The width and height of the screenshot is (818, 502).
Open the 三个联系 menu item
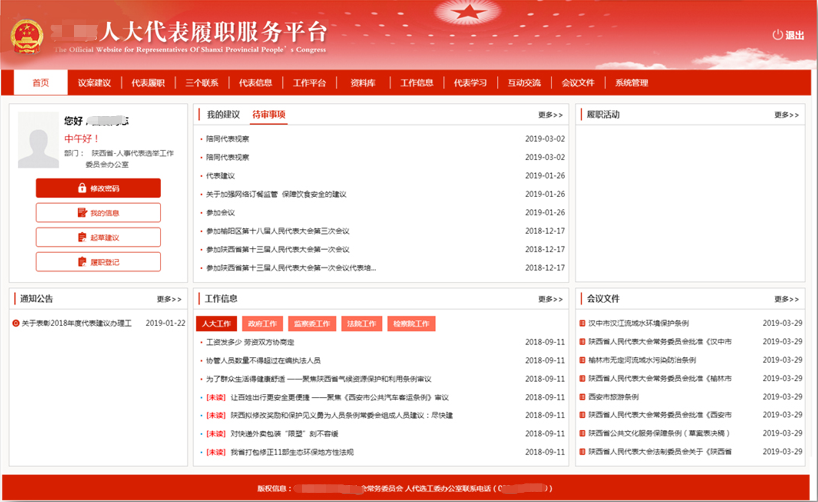(x=202, y=82)
